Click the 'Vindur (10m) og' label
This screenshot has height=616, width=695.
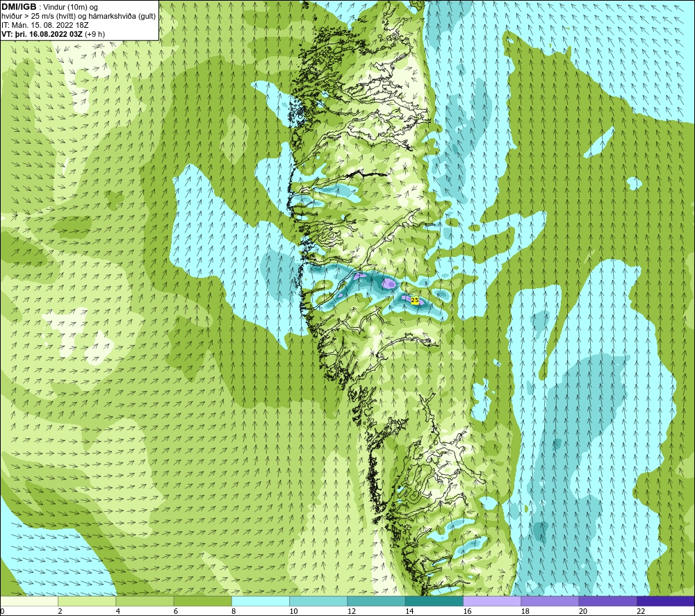point(72,8)
